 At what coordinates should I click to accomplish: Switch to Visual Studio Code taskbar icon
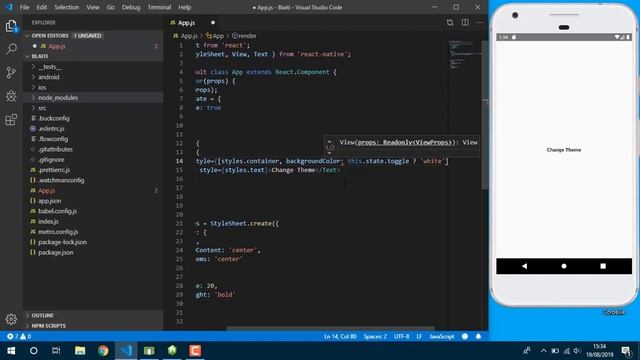point(126,351)
